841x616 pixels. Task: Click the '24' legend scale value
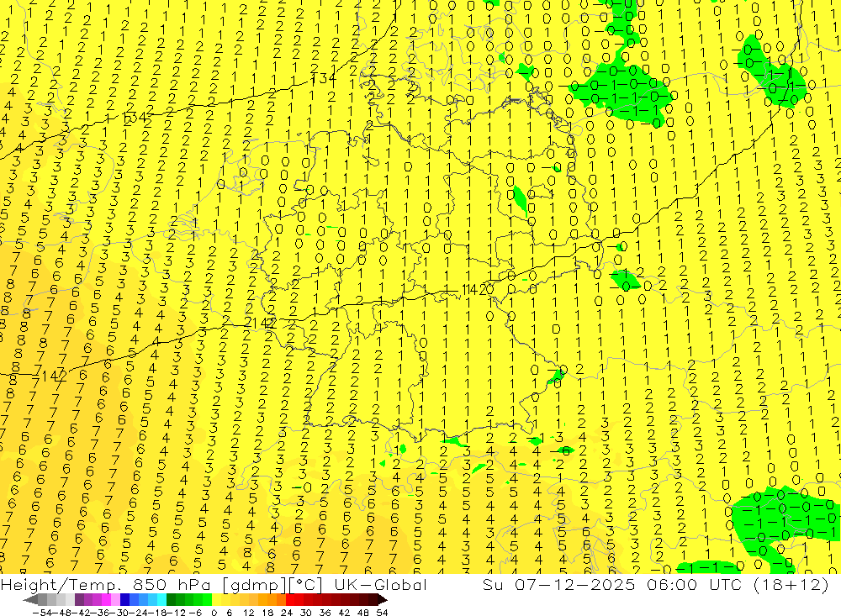point(287,613)
